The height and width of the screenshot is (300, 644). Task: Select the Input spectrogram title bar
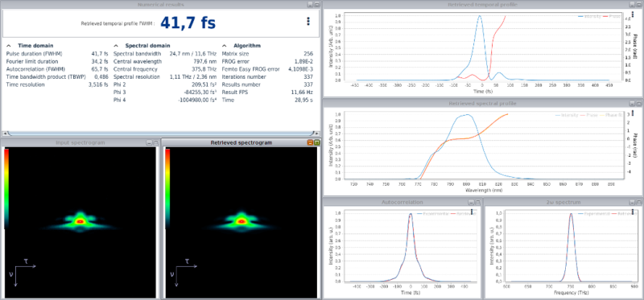tap(80, 143)
